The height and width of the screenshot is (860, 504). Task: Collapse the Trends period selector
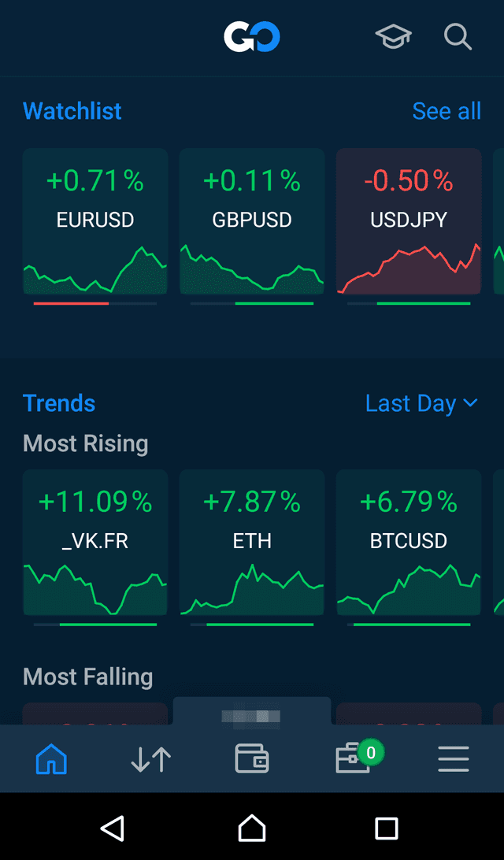click(x=421, y=402)
